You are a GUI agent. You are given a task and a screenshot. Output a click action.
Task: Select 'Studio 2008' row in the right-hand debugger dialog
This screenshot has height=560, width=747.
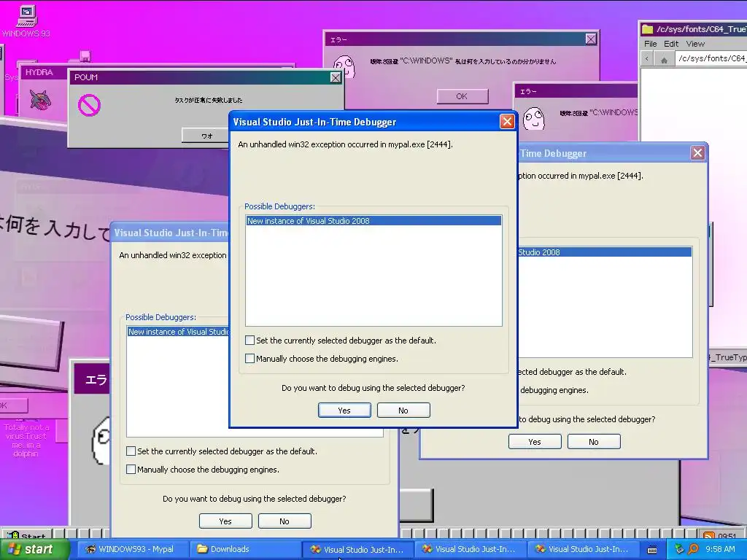coord(605,252)
